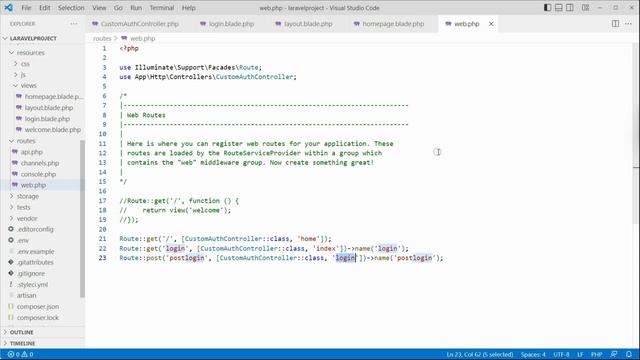Open .env.example in explorer
Screen dimensions: 640x360
[x=36, y=251]
